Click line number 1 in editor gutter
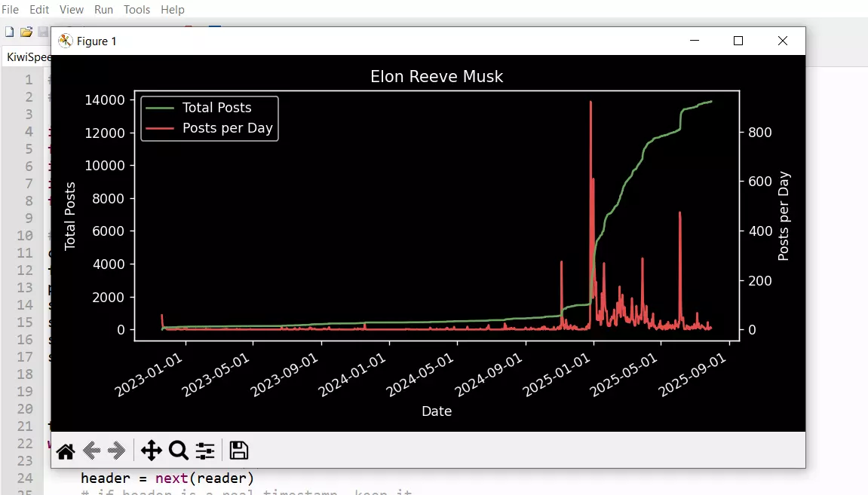 (29, 80)
